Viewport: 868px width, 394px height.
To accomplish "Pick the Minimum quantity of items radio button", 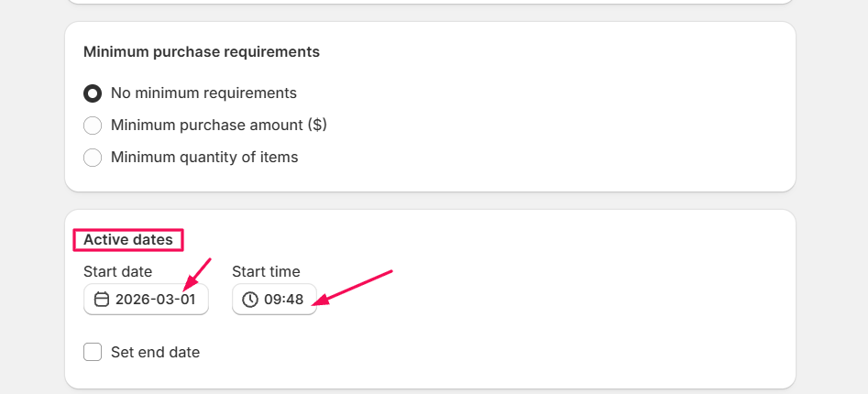I will click(93, 158).
